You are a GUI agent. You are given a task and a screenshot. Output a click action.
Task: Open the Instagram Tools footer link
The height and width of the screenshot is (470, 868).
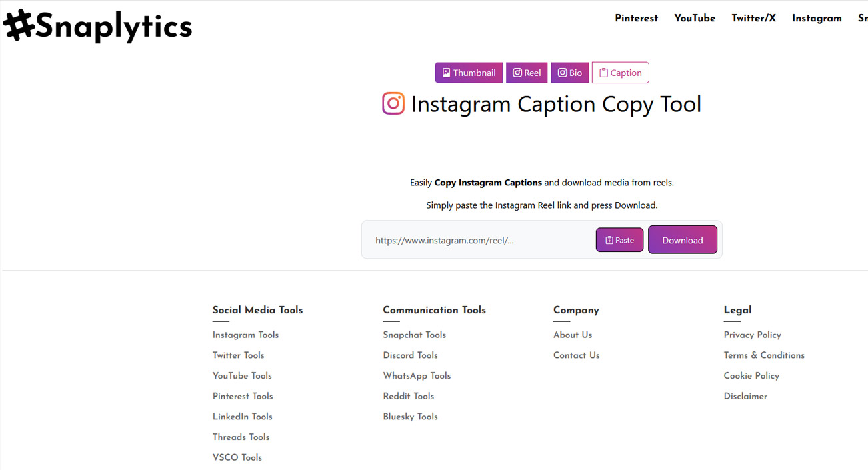(245, 335)
